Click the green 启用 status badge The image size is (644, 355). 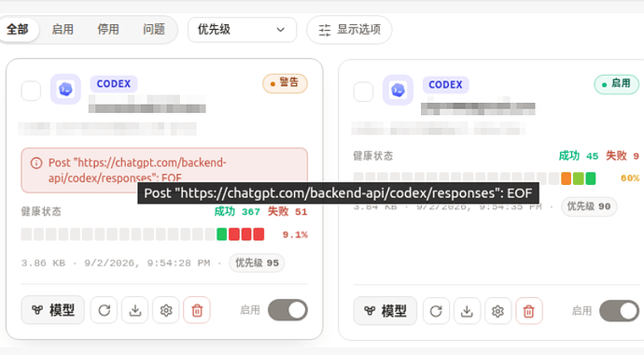point(617,84)
